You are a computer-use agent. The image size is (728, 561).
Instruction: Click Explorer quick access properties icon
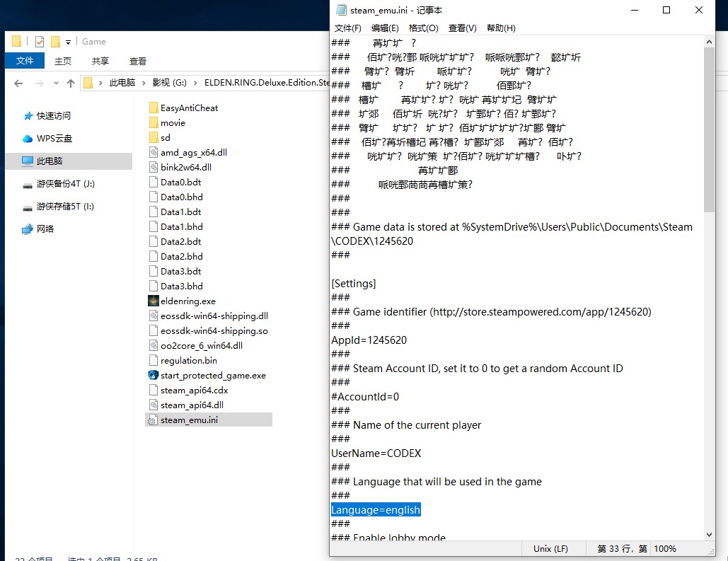40,42
